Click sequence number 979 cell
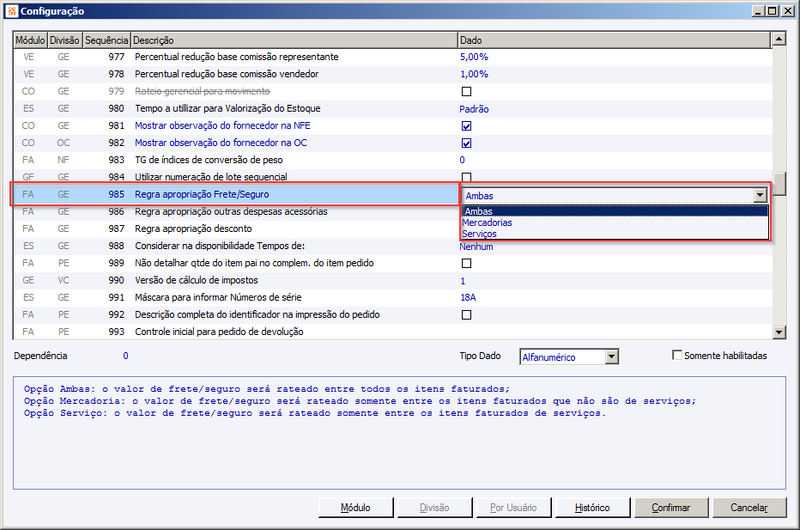Screen dimensions: 800x530 pyautogui.click(x=116, y=91)
